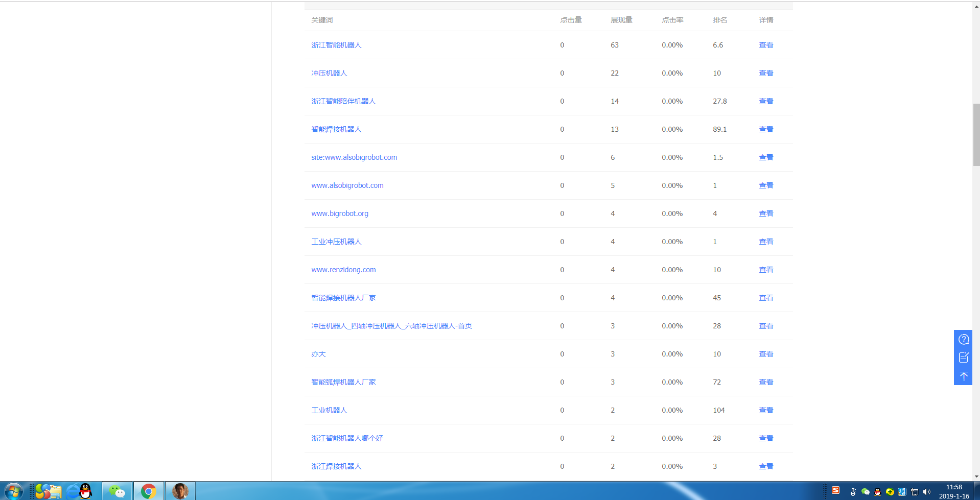Click the 点击量 column header
This screenshot has height=500, width=980.
pyautogui.click(x=571, y=20)
